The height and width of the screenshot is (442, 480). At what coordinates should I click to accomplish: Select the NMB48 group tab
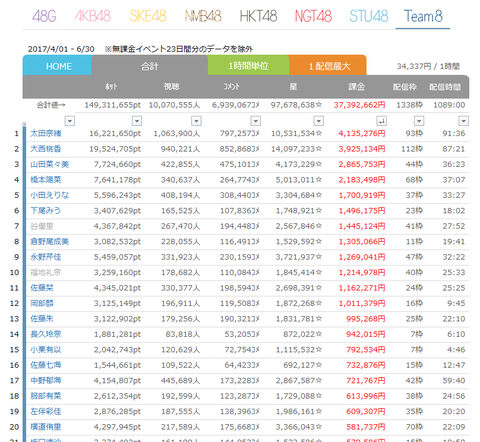[x=203, y=16]
